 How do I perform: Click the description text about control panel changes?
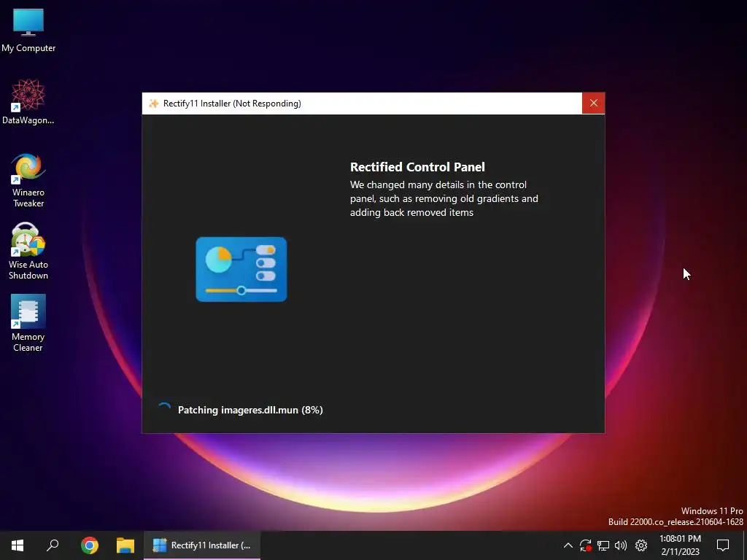tap(444, 198)
